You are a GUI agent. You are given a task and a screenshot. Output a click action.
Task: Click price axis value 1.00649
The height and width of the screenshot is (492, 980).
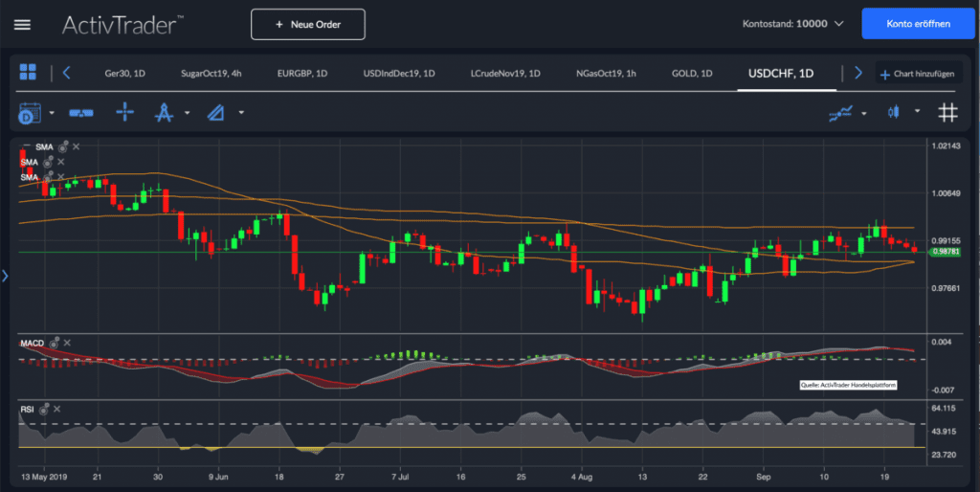point(946,193)
